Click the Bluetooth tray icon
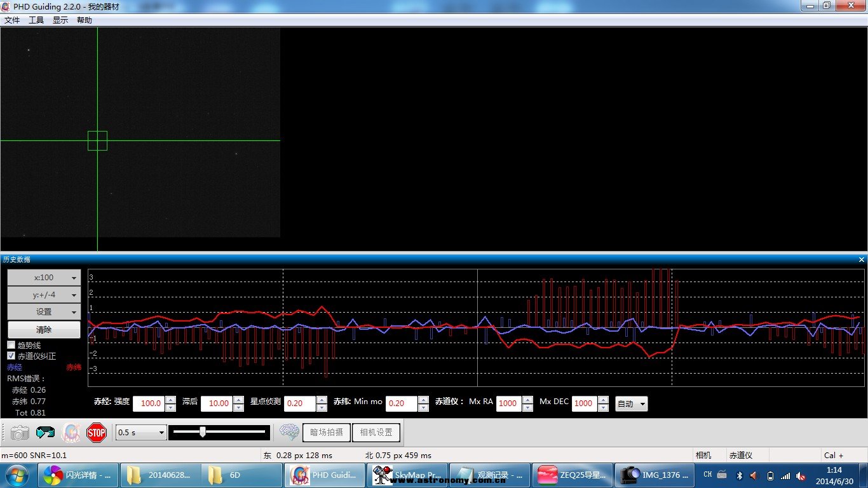 click(739, 475)
